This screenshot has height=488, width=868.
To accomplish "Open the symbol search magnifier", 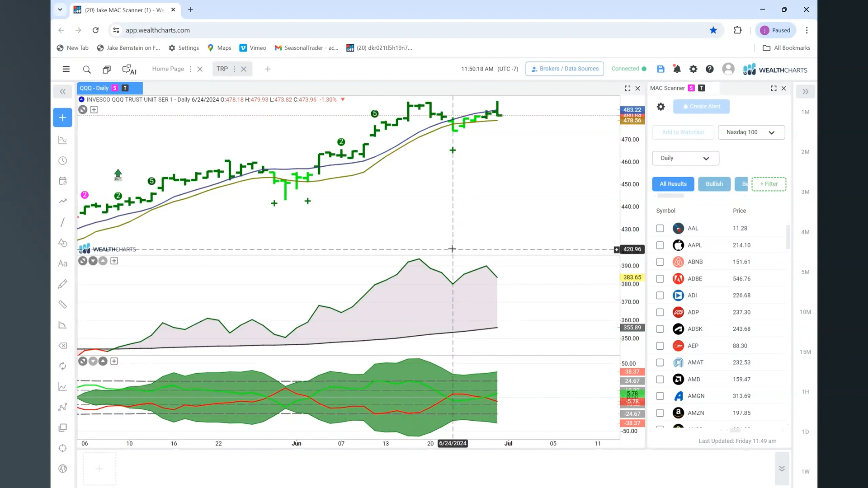I will coord(87,70).
